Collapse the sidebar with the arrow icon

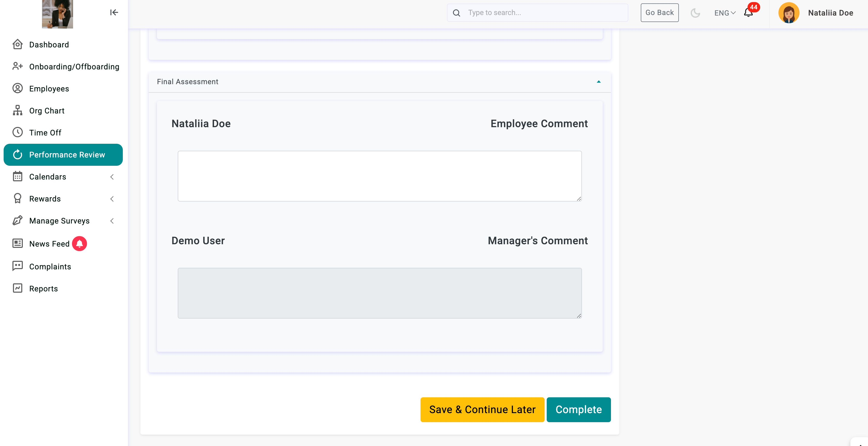coord(114,12)
